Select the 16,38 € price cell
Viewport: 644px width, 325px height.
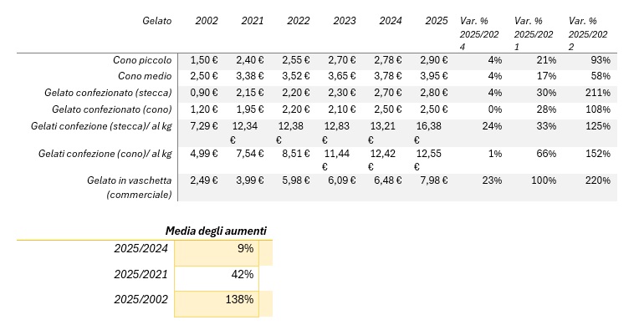pos(428,133)
